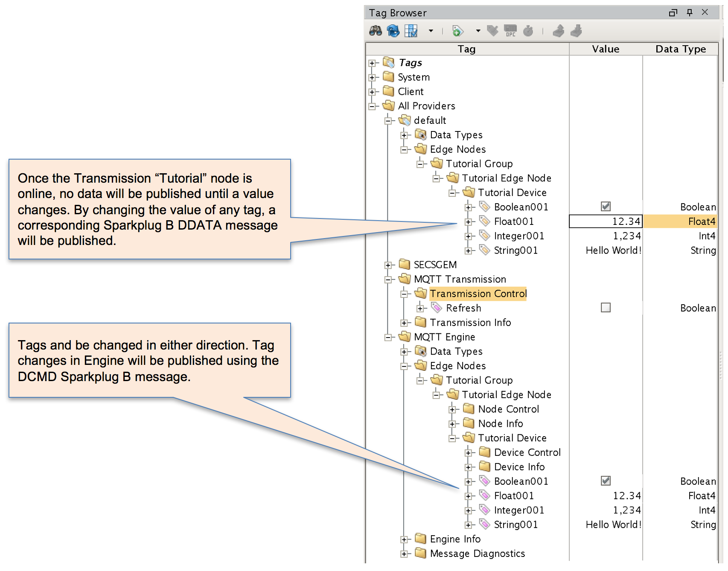This screenshot has width=728, height=571.
Task: Click the default provider folder icon
Action: (405, 120)
